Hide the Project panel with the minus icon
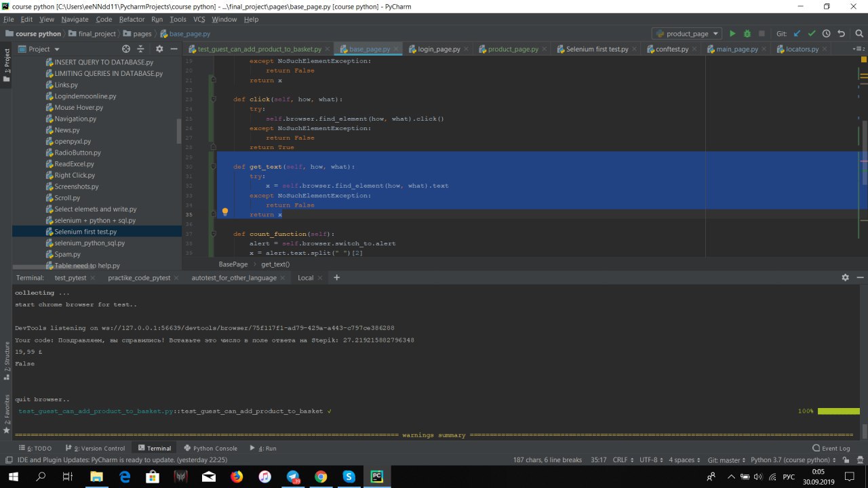The image size is (868, 488). (x=174, y=49)
